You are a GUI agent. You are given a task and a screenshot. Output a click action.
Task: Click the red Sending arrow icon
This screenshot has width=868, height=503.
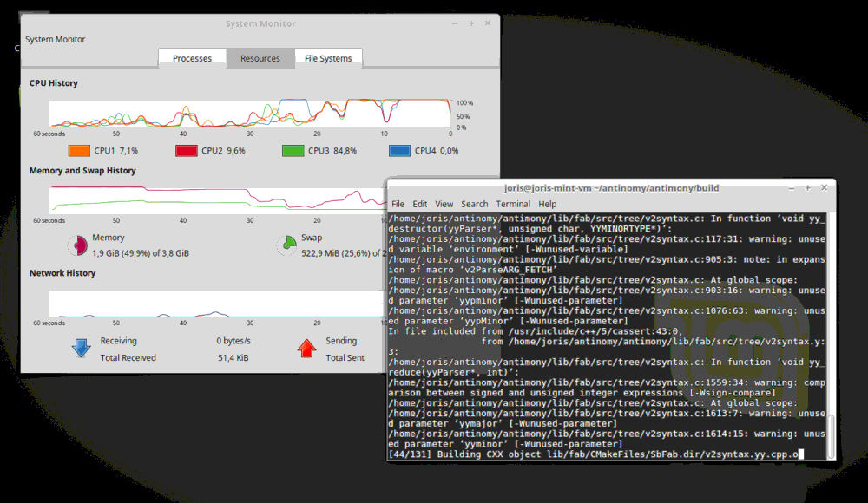pos(306,348)
